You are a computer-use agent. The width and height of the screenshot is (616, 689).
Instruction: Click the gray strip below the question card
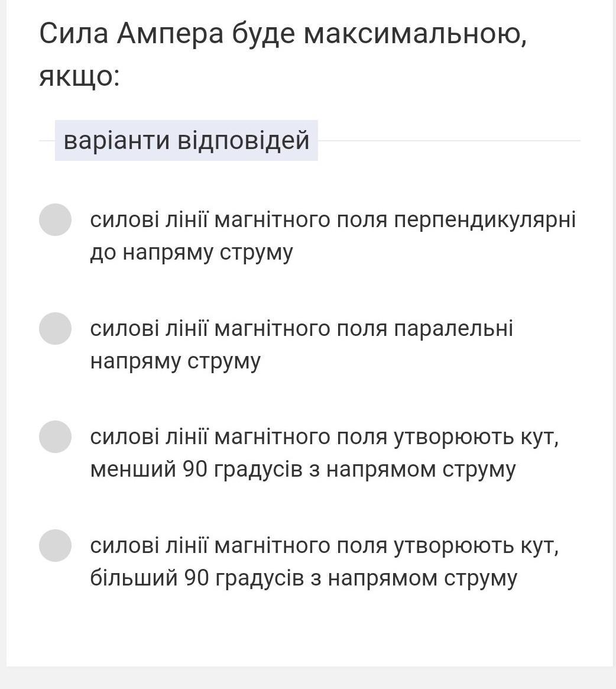tap(307, 678)
